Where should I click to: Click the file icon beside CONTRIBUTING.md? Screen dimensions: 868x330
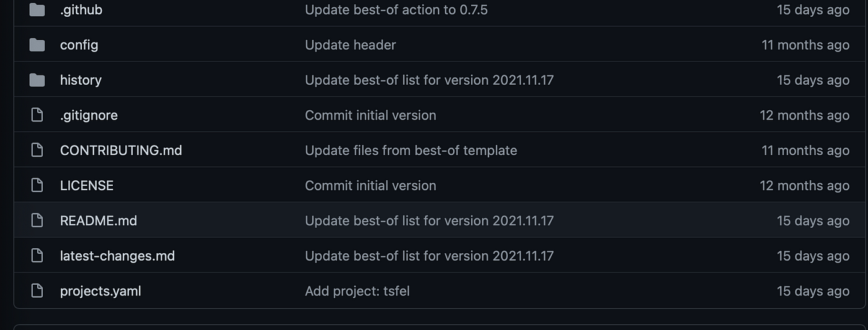pos(37,150)
